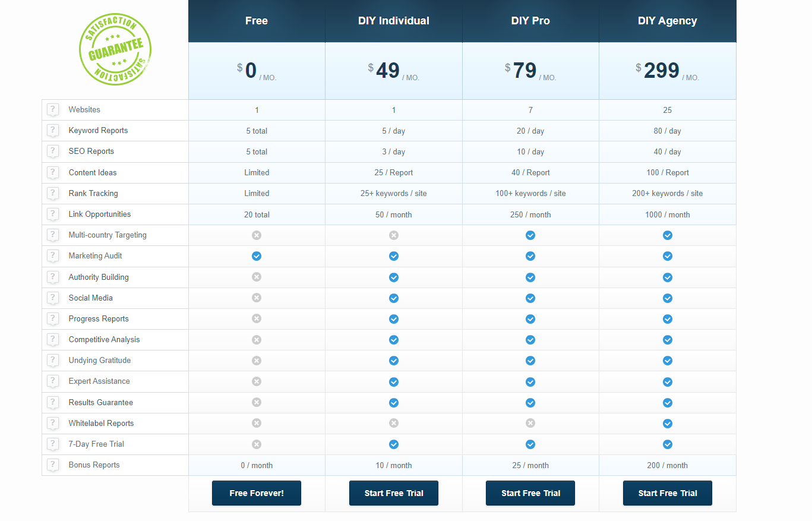This screenshot has width=812, height=521.
Task: Start Free Trial for DIY Pro
Action: (x=530, y=493)
